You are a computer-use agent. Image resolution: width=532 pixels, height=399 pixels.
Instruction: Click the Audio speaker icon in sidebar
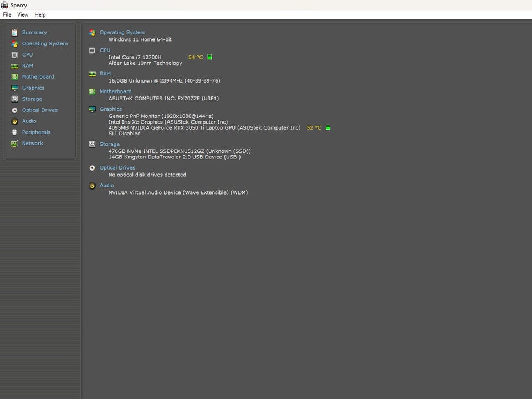coord(14,121)
